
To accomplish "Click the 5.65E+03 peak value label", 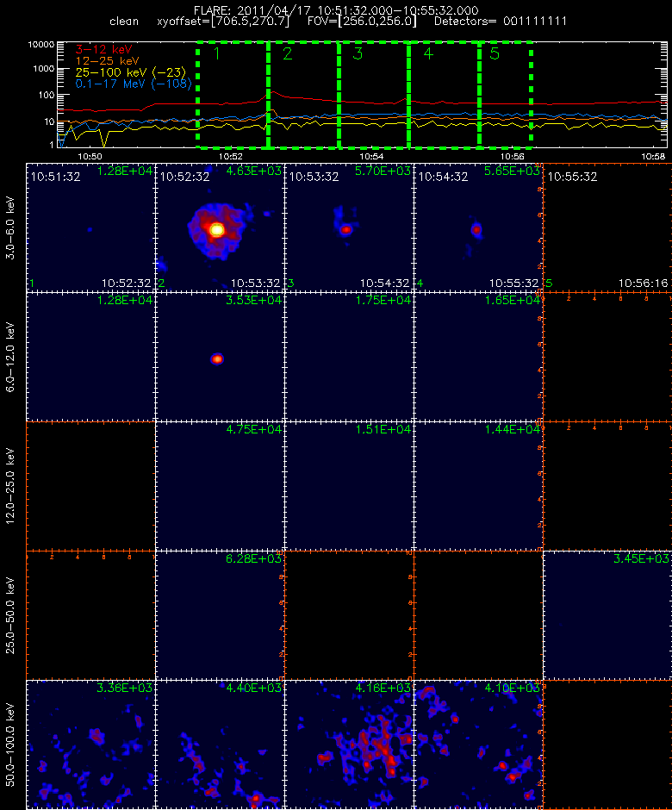I will pos(513,171).
